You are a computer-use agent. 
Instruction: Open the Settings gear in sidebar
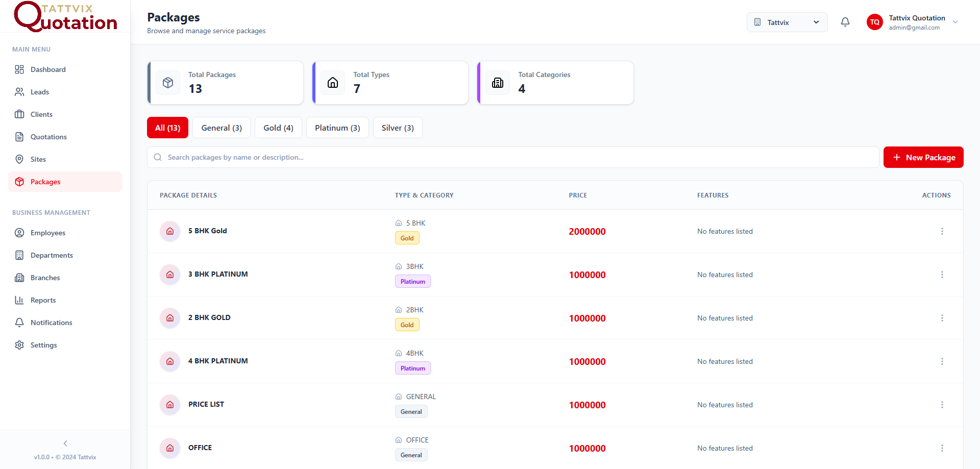click(x=19, y=345)
